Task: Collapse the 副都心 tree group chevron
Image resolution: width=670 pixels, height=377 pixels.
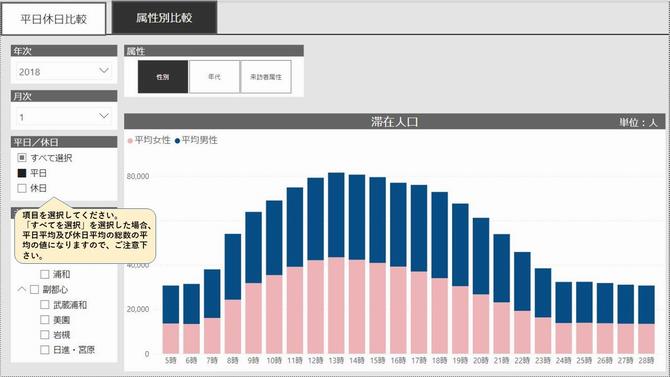Action: tap(22, 289)
